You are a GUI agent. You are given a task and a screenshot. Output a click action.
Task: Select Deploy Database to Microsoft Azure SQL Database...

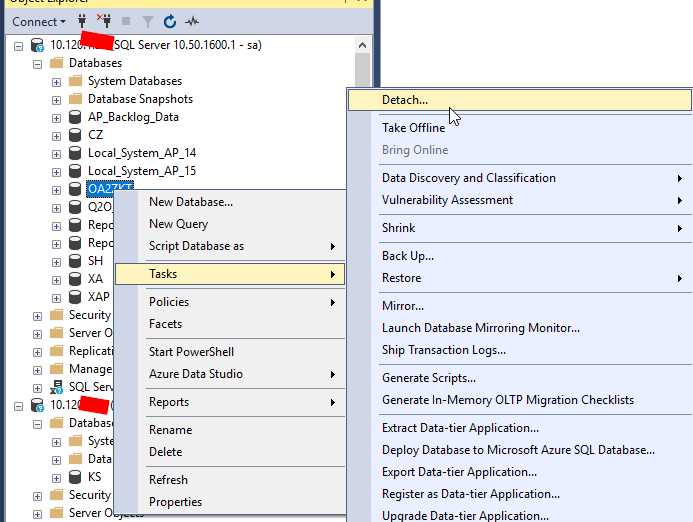pos(520,450)
